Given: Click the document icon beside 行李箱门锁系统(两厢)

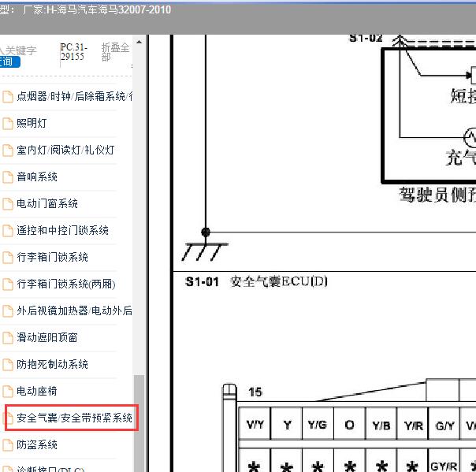Looking at the screenshot, I should tap(8, 284).
